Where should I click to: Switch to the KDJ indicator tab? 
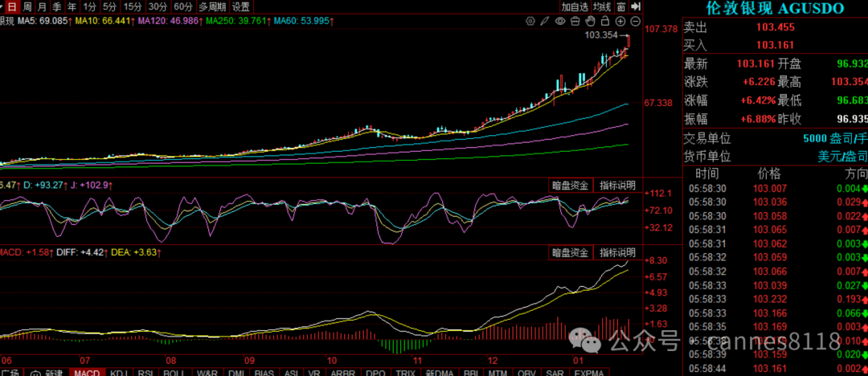(117, 372)
